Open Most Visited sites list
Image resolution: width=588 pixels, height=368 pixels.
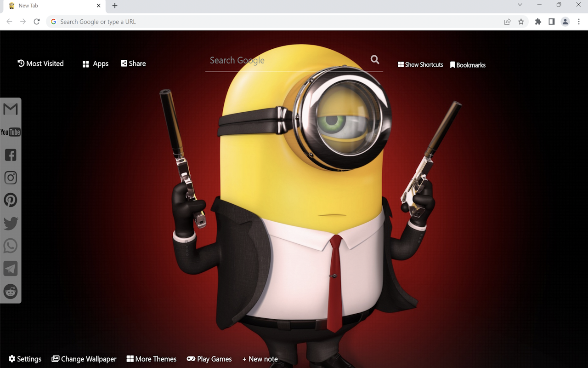point(40,63)
